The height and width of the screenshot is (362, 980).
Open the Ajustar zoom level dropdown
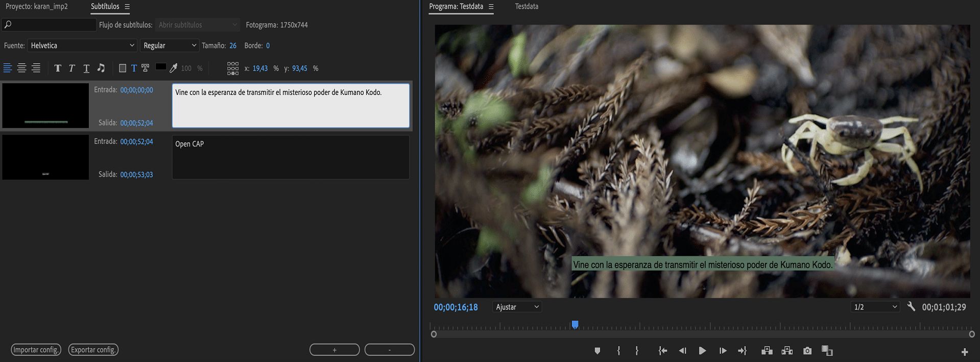point(517,307)
